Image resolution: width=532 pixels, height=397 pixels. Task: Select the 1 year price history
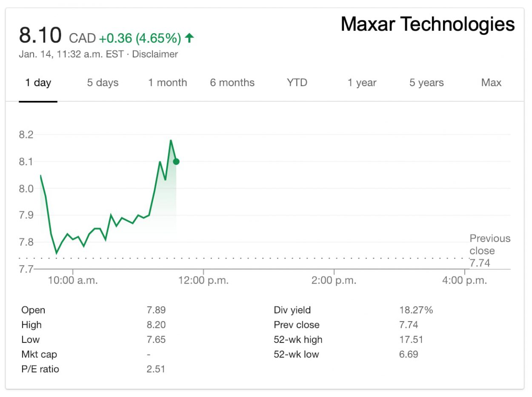click(362, 83)
